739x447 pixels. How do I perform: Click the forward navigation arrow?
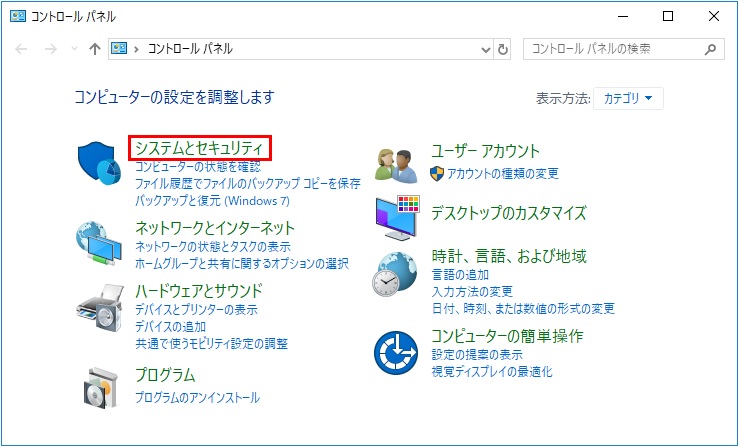point(50,49)
